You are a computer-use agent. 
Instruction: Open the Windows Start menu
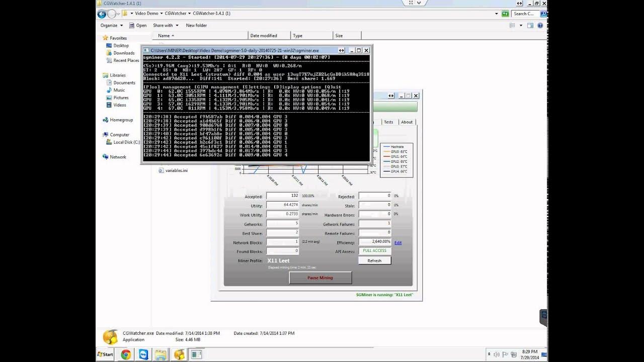(x=104, y=354)
